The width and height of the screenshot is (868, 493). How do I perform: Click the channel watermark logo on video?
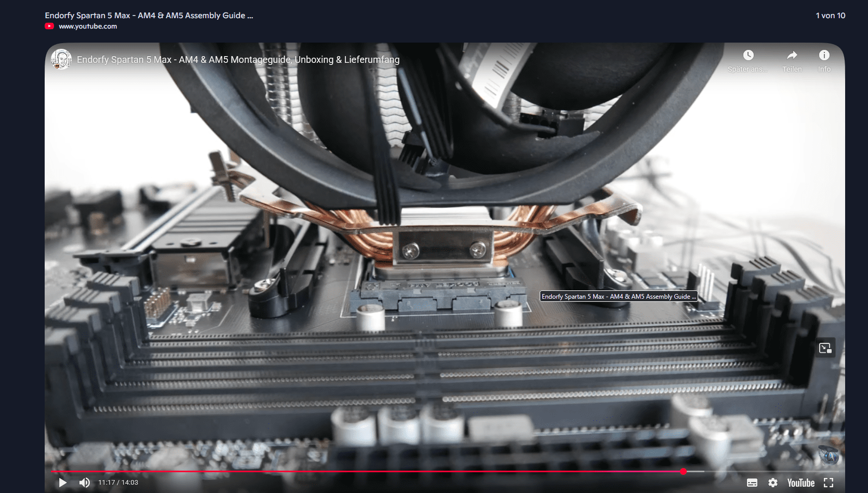pyautogui.click(x=828, y=455)
